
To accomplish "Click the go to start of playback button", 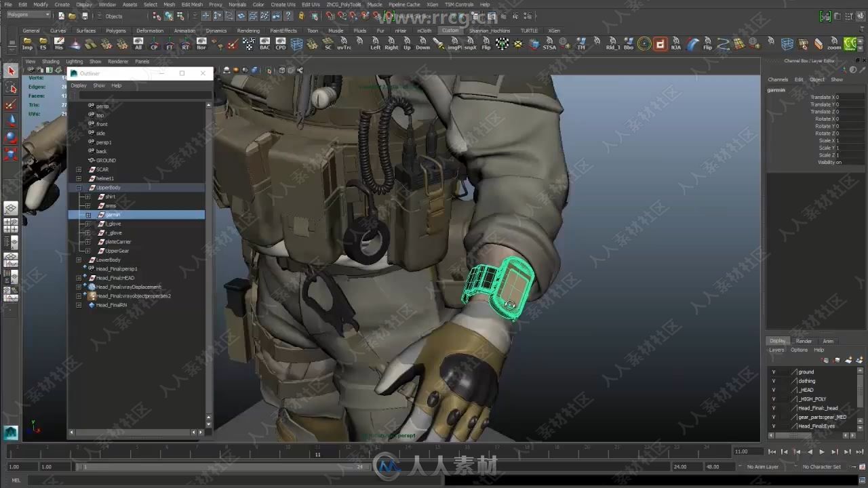I will (x=772, y=451).
